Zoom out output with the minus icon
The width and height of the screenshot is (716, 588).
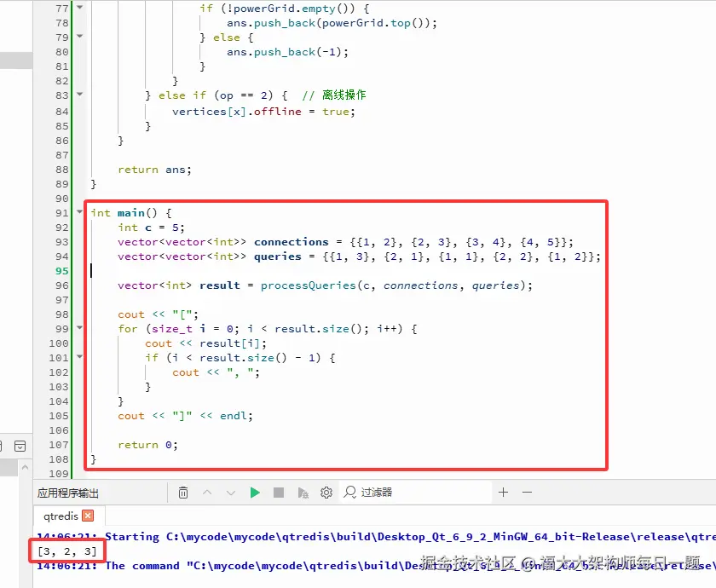527,493
